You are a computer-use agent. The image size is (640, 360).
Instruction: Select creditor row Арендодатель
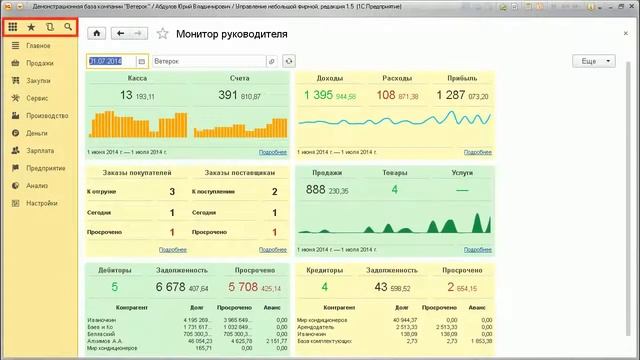pyautogui.click(x=395, y=327)
